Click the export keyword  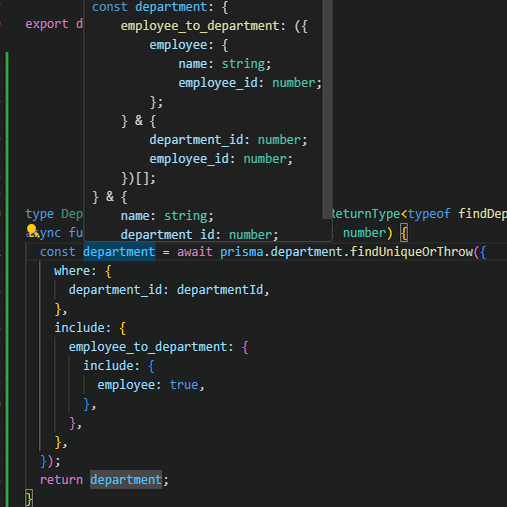(x=47, y=24)
